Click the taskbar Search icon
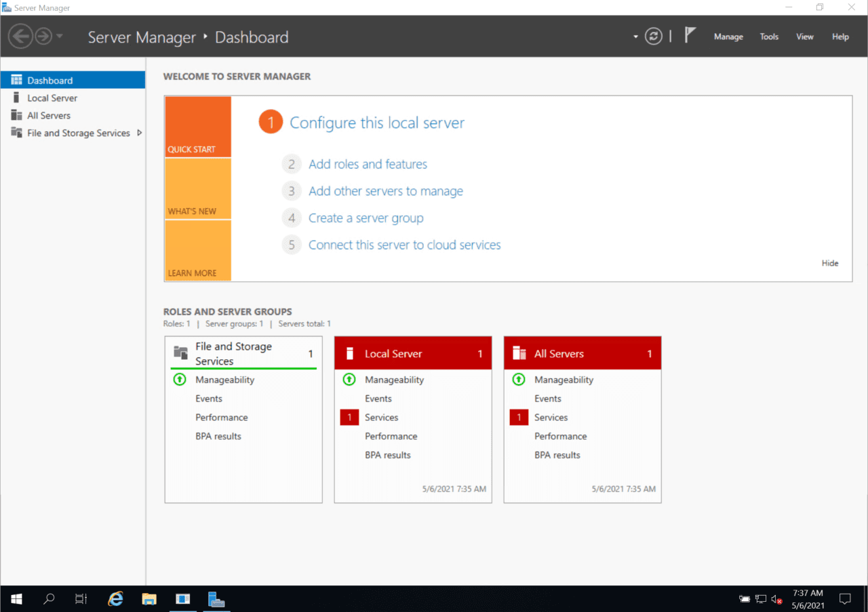868x612 pixels. pos(49,599)
